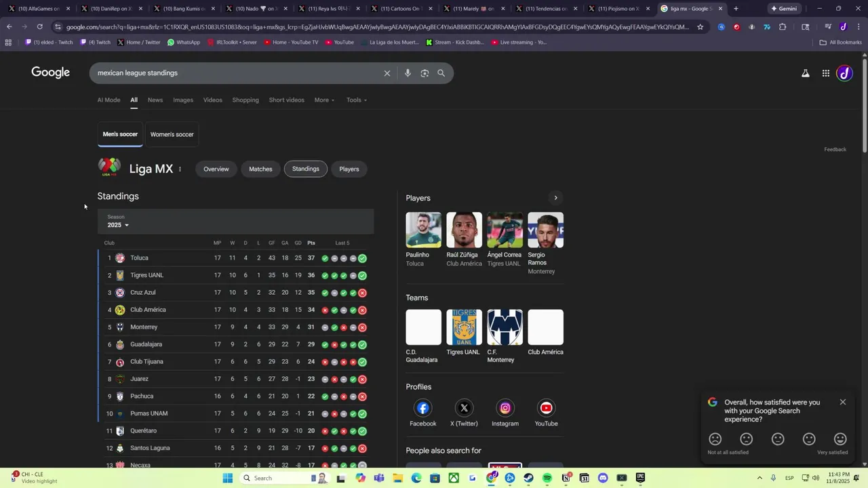Go back to the previous page
The width and height of the screenshot is (868, 488).
pos(9,27)
